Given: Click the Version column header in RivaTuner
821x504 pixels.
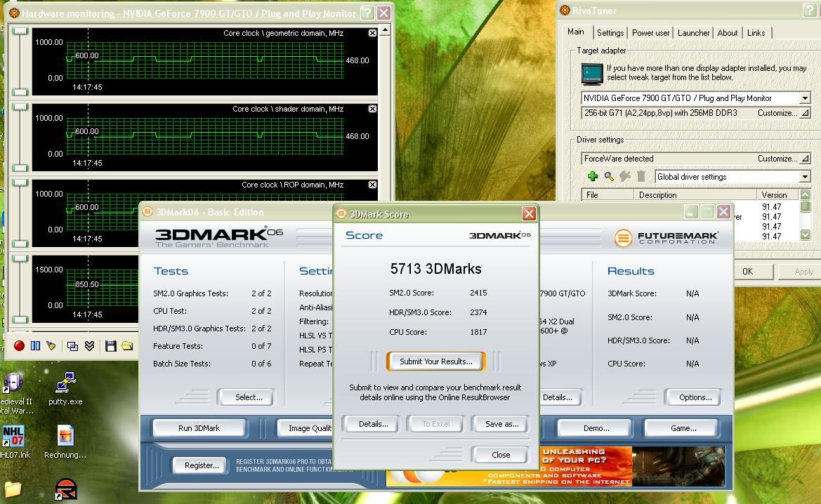Looking at the screenshot, I should click(777, 194).
